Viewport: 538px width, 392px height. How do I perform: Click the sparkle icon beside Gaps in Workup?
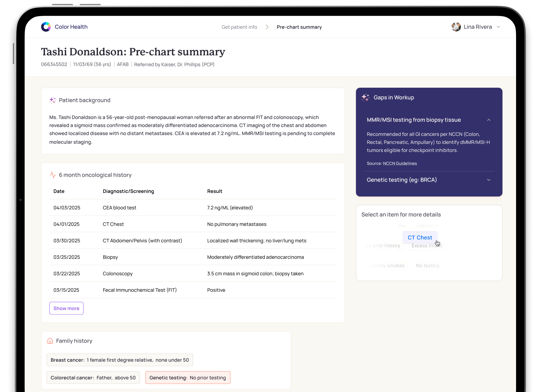366,97
